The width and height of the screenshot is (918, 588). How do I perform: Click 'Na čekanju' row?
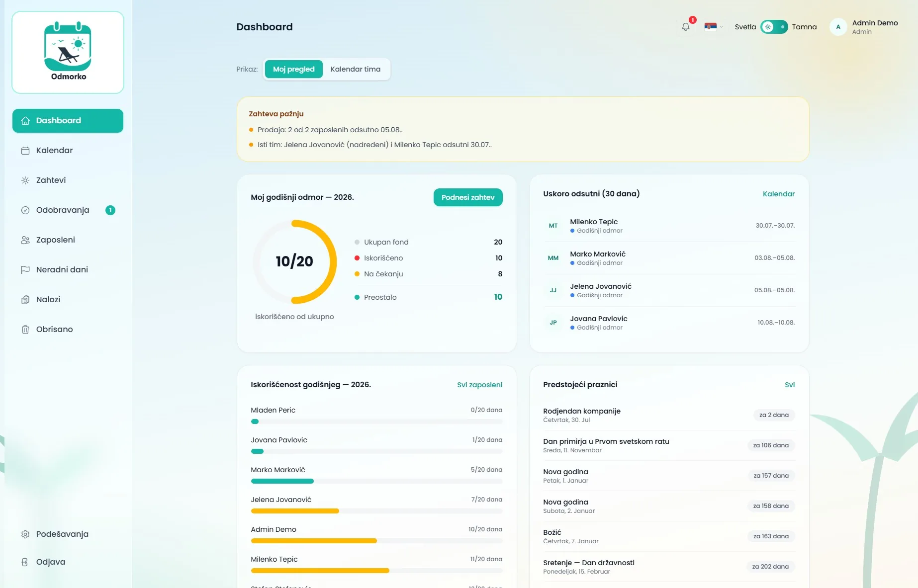pos(428,274)
